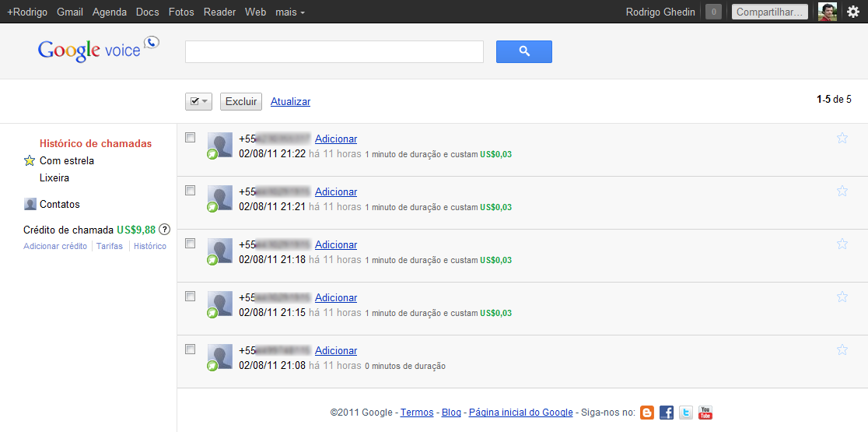This screenshot has height=432, width=868.
Task: Click the call credit help question mark
Action: [x=165, y=230]
